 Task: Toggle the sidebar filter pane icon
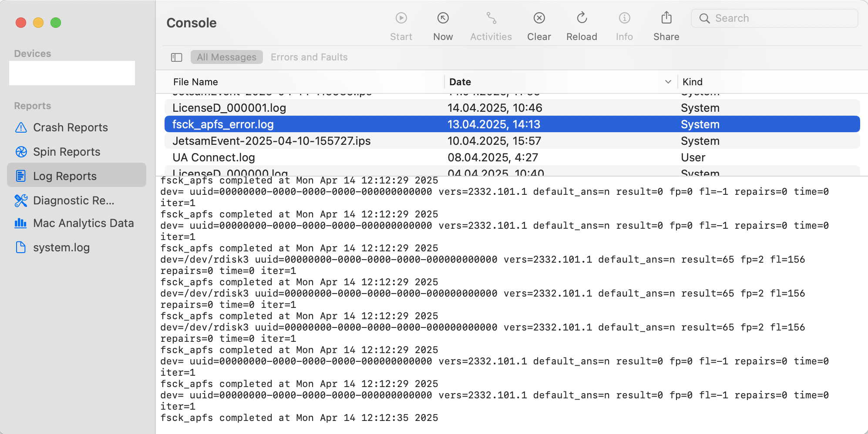click(x=176, y=57)
